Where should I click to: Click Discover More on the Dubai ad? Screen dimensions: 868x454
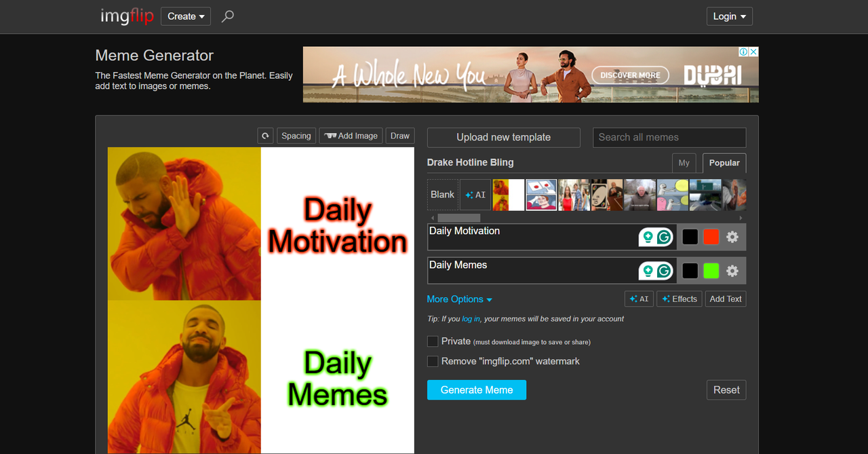coord(630,75)
